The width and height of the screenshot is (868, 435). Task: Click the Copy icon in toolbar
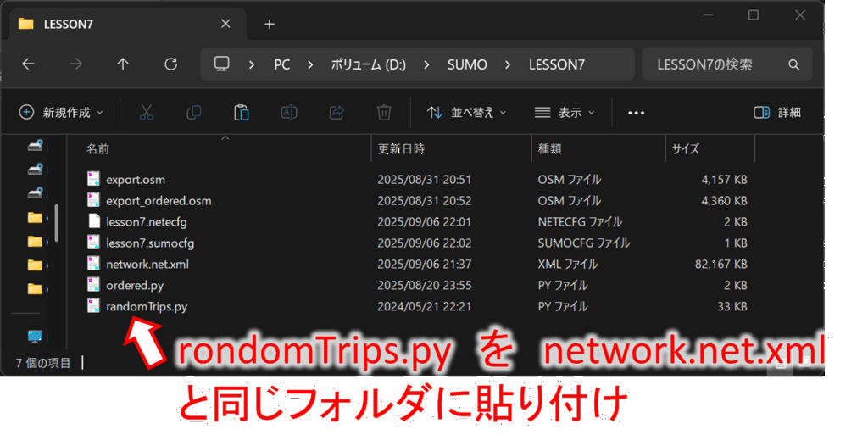coord(194,112)
